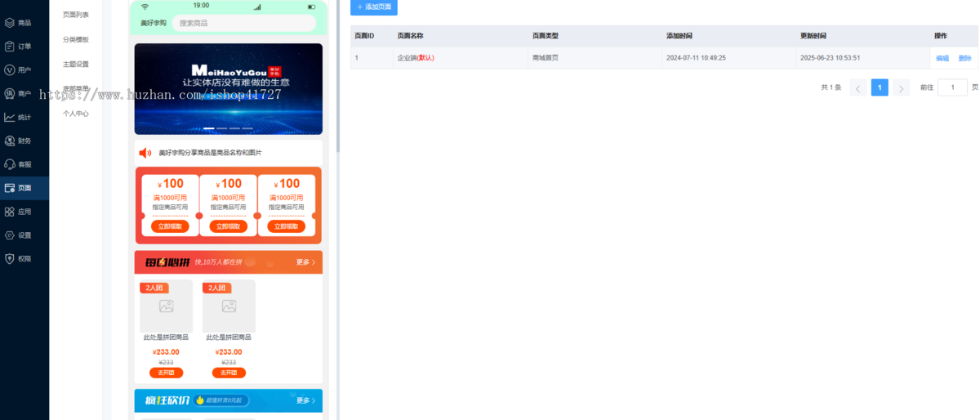Open the 财务 finance section
The image size is (980, 420).
tap(24, 141)
